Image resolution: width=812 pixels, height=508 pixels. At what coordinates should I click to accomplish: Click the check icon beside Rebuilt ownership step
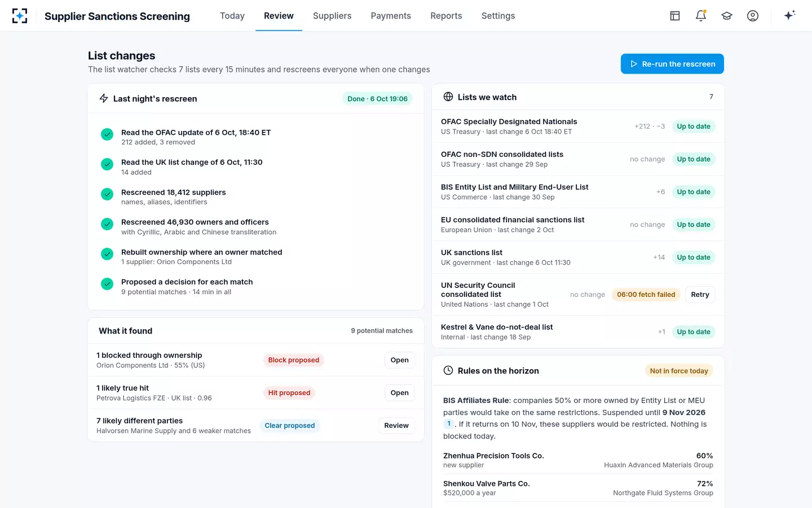tap(107, 254)
